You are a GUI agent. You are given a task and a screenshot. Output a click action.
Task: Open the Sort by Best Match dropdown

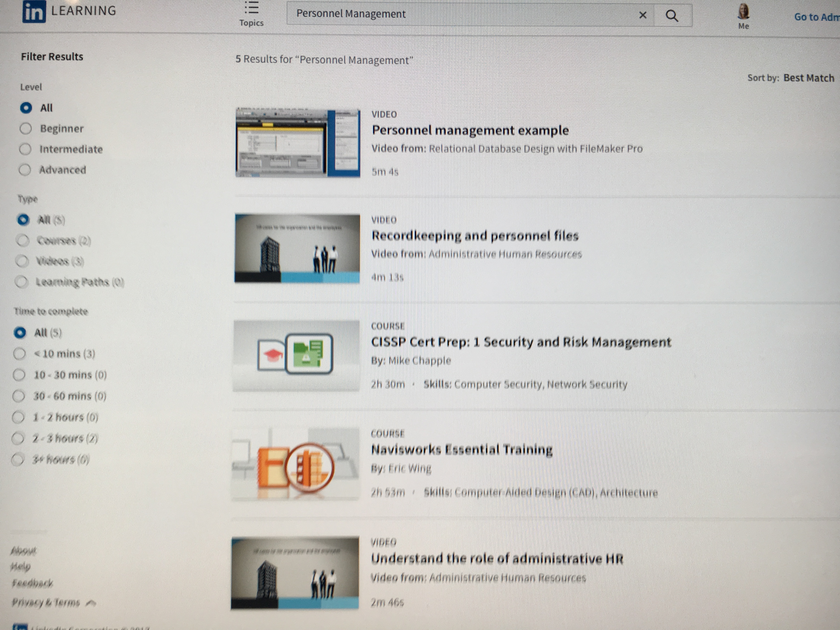809,78
